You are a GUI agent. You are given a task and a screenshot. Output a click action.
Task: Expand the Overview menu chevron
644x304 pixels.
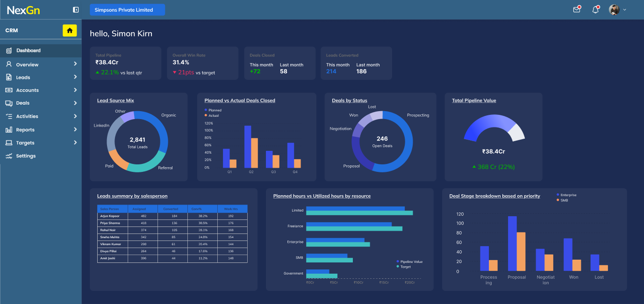75,64
